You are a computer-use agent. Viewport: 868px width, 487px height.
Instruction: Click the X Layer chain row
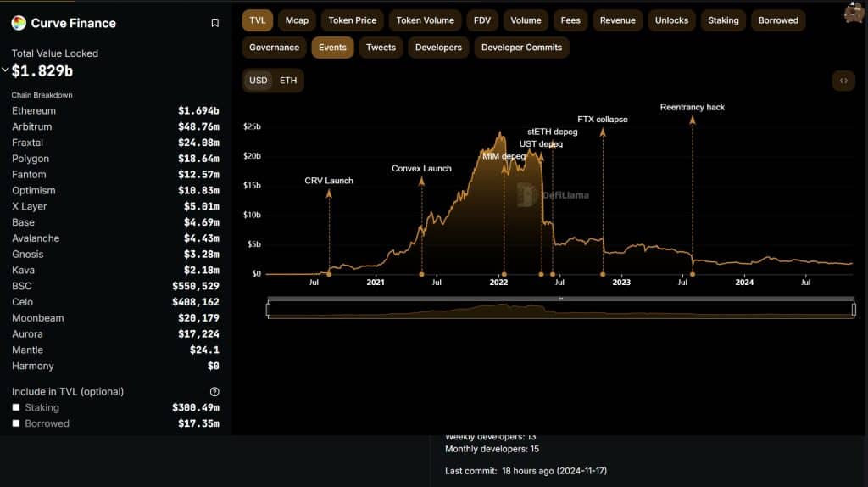pyautogui.click(x=115, y=207)
